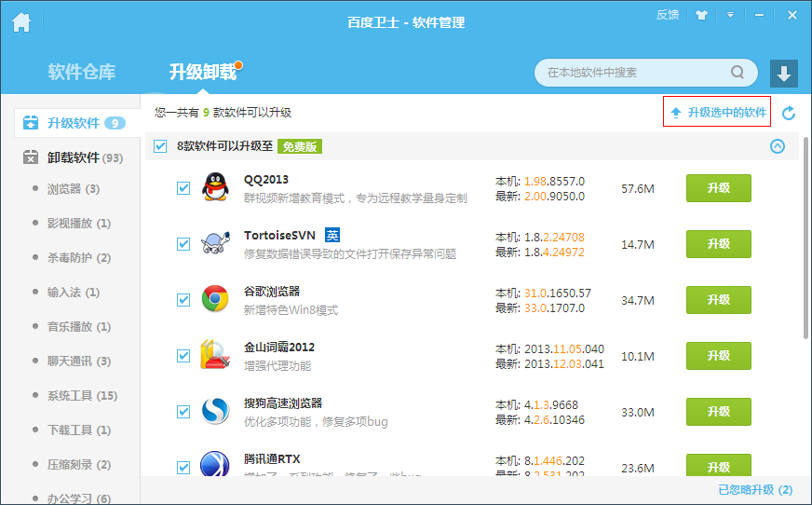This screenshot has width=812, height=505.
Task: Click the vertical scrollbar of software list
Action: (x=805, y=242)
